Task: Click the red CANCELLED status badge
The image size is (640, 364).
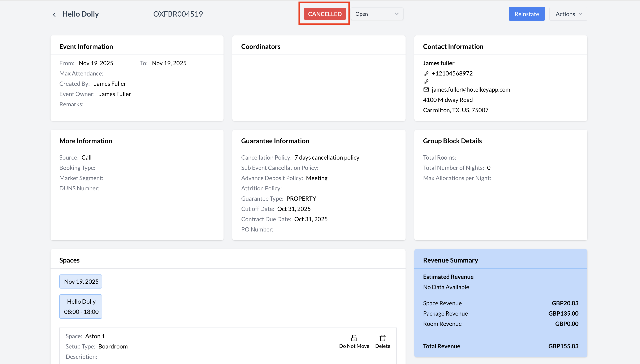Action: pyautogui.click(x=324, y=14)
